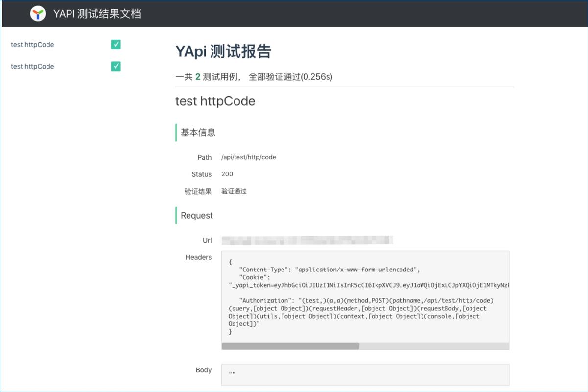Click the Status label
Screen dimensions: 588x392
click(202, 174)
